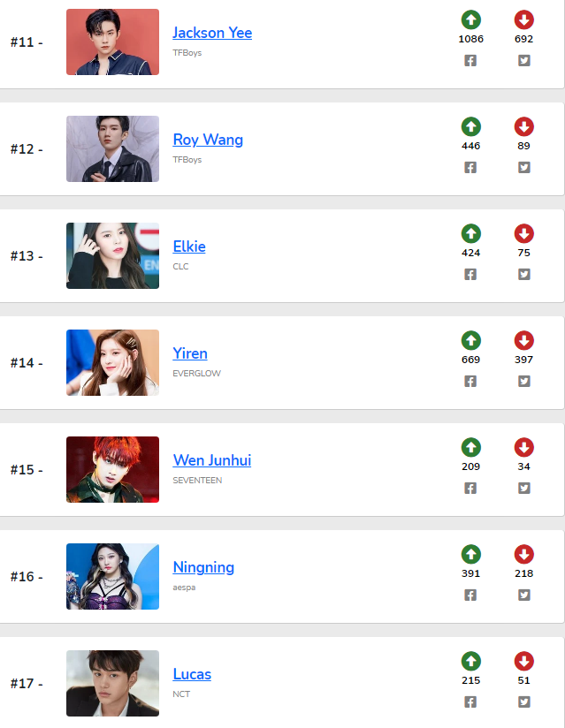Upvote Lucas with the green arrow
The width and height of the screenshot is (565, 728).
point(470,661)
